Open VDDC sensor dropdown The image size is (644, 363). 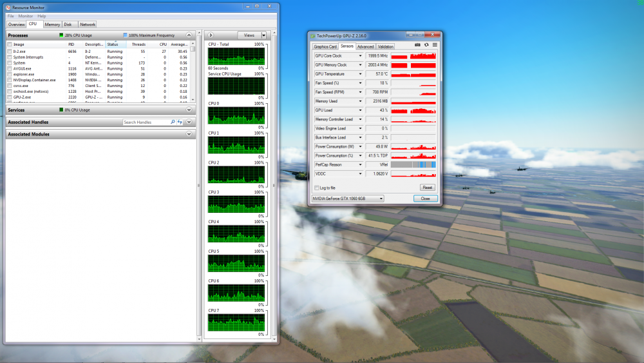[x=360, y=174]
